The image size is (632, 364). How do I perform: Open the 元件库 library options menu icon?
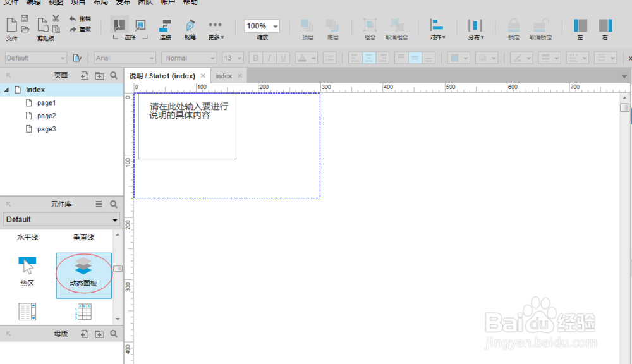99,204
